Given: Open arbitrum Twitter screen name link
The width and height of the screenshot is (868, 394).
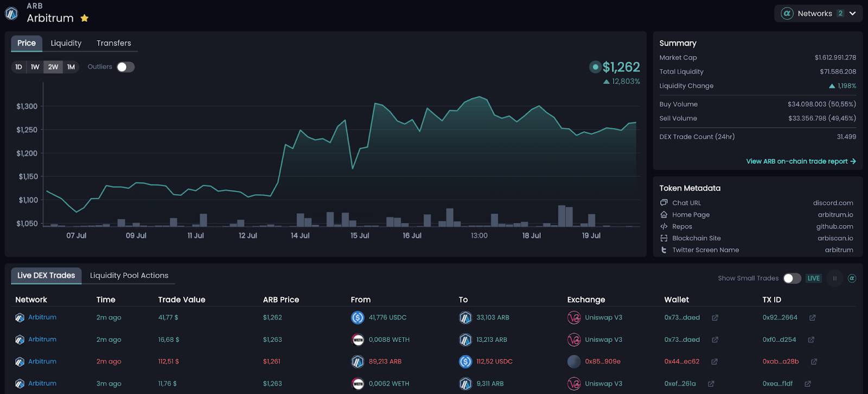Looking at the screenshot, I should [x=839, y=250].
